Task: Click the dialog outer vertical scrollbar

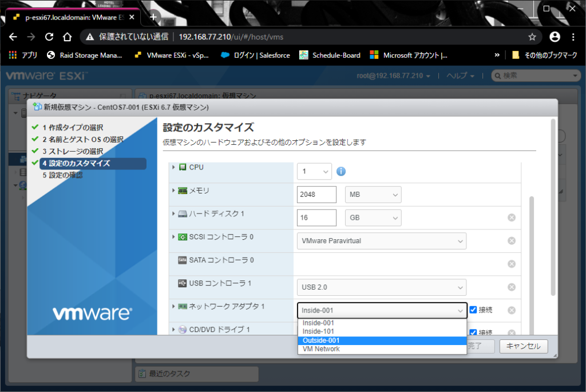Action: 553,208
